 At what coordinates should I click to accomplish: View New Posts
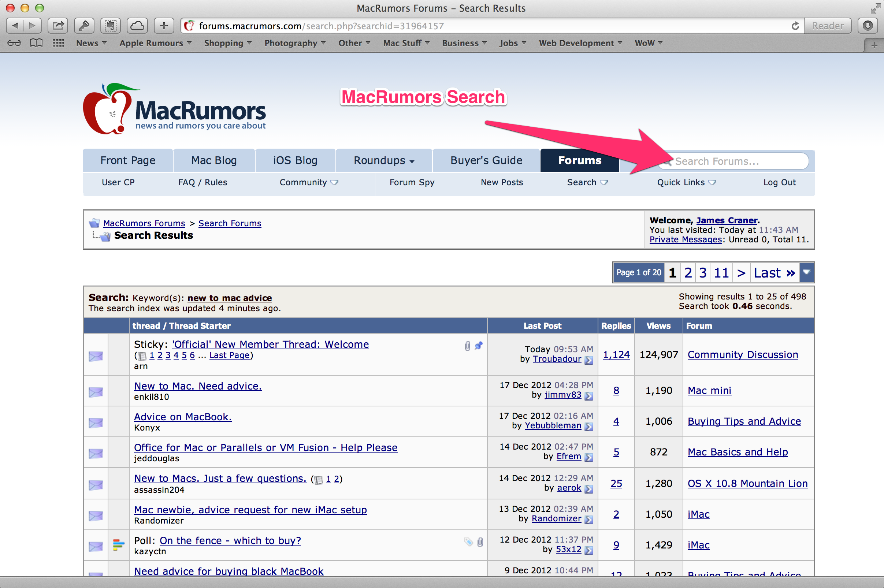502,182
